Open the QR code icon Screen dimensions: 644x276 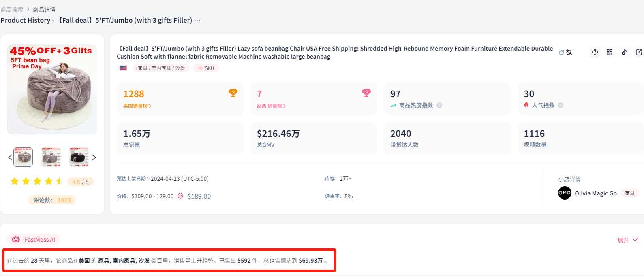point(609,52)
